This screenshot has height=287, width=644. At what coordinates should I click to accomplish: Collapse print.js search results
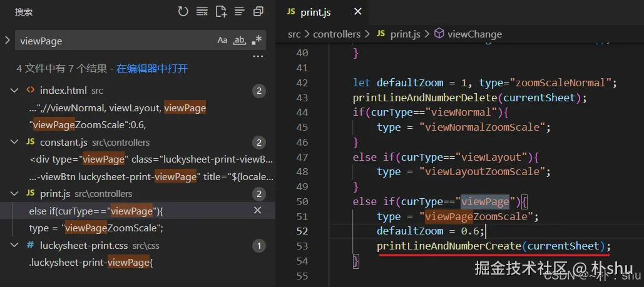14,193
